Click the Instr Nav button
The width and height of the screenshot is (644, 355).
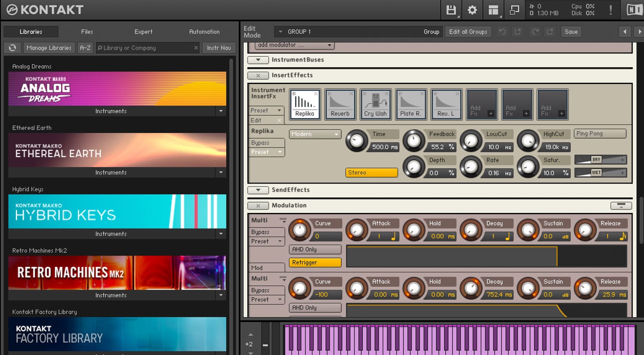tap(219, 48)
